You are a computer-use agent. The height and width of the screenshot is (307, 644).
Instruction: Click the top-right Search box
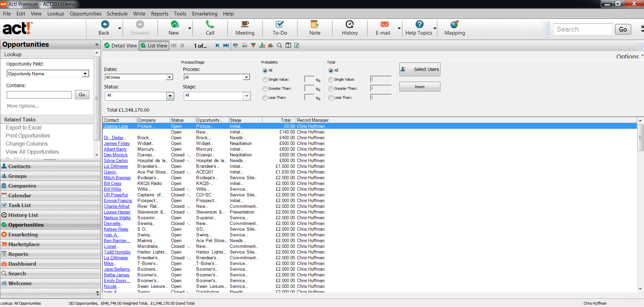(x=583, y=29)
